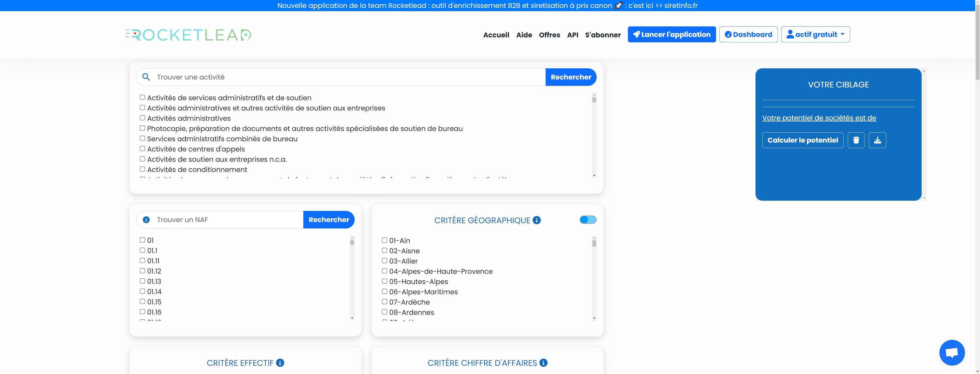Screen dimensions: 980x374
Task: Focus the Trouver une activité search field
Action: [342, 77]
